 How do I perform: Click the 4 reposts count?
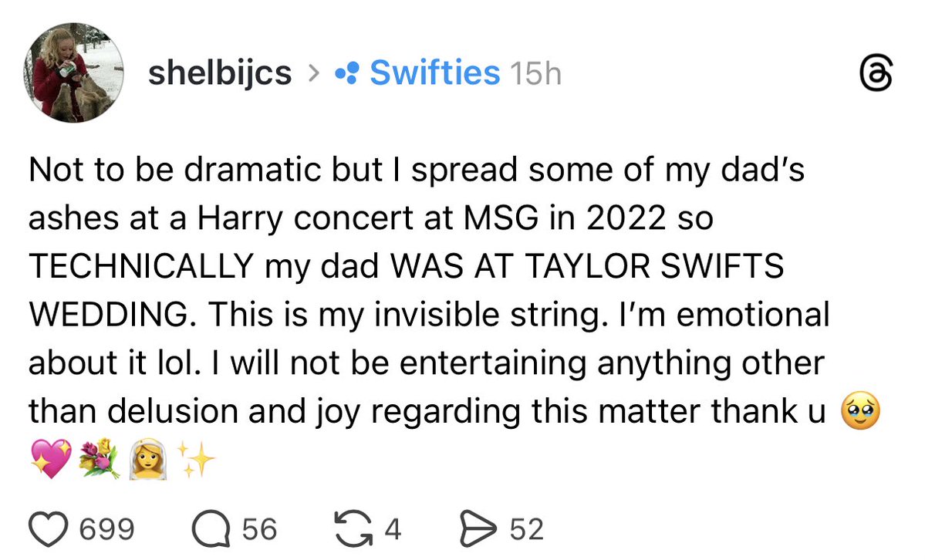pyautogui.click(x=393, y=529)
